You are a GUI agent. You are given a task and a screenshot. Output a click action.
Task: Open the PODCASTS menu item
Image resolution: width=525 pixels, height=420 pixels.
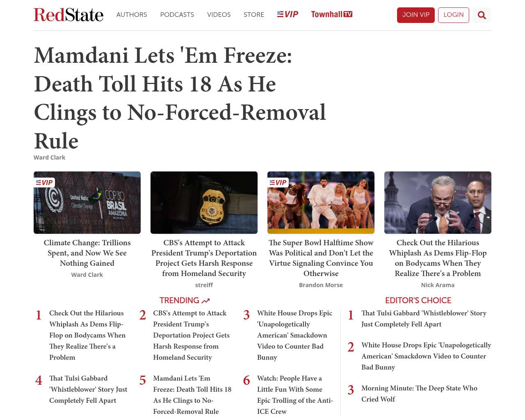[x=177, y=15]
